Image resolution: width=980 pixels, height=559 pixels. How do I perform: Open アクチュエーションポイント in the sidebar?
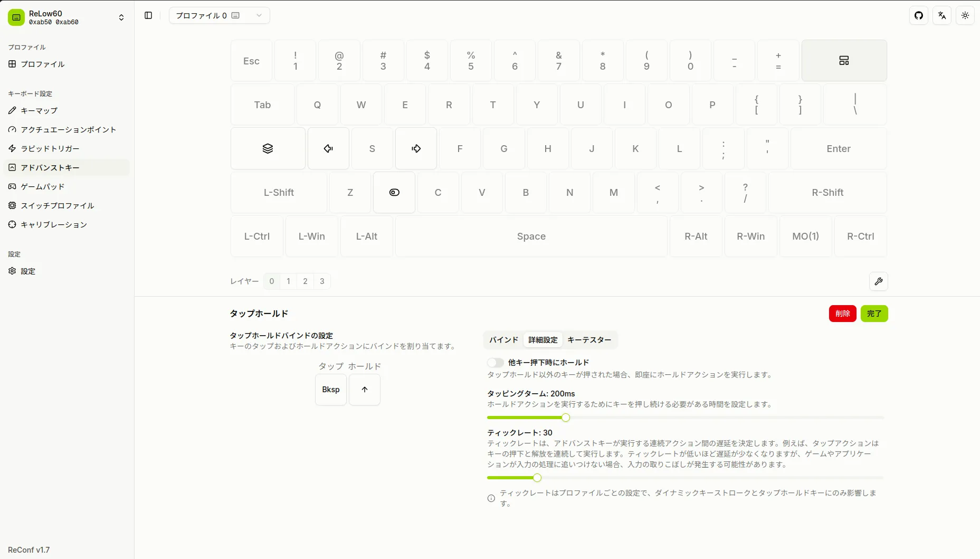[66, 129]
